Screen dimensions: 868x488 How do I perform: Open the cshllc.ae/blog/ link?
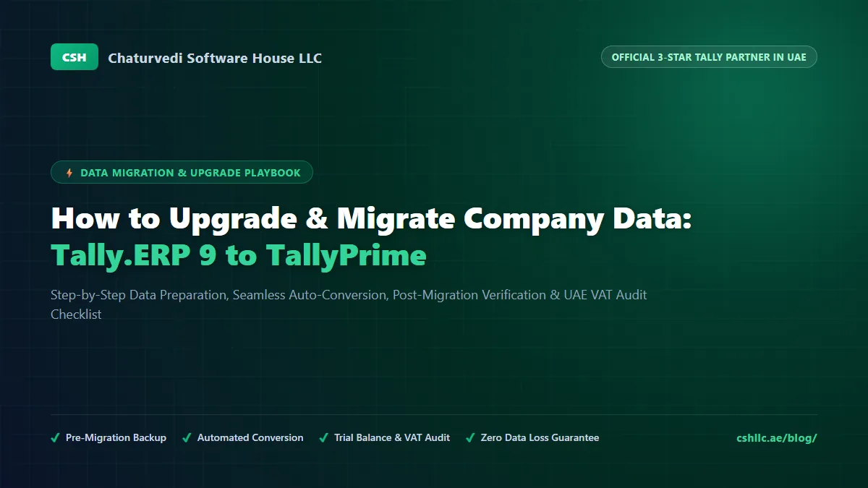point(776,437)
